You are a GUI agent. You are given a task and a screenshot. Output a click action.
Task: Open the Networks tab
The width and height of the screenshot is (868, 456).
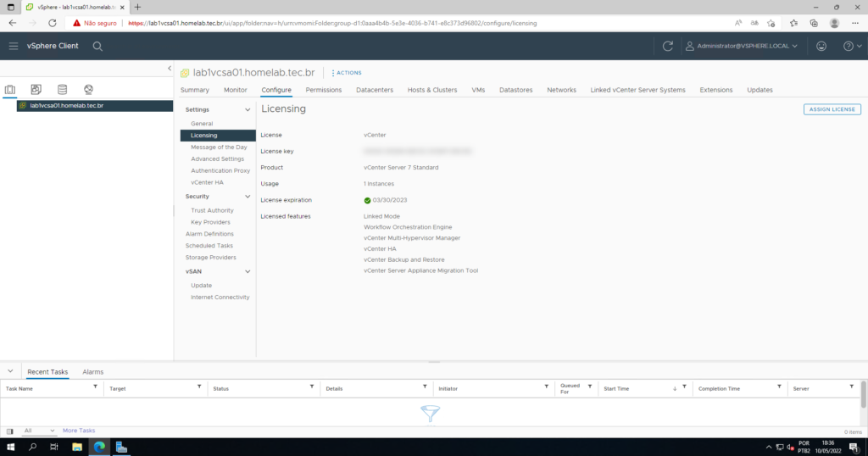click(561, 90)
